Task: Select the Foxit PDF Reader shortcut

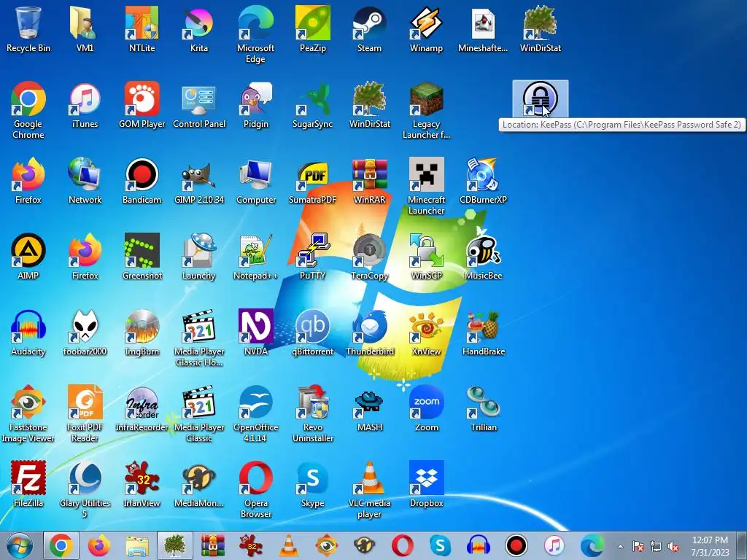Action: 85,413
